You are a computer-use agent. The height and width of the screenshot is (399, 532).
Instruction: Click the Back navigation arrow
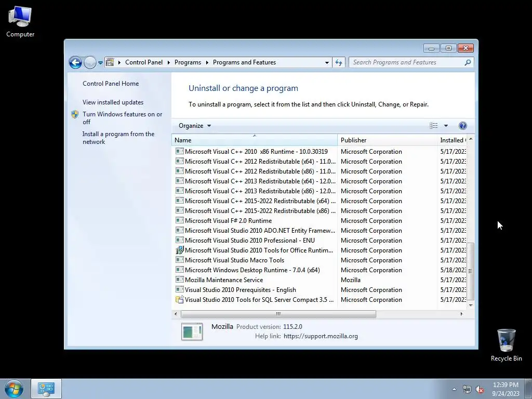click(75, 62)
